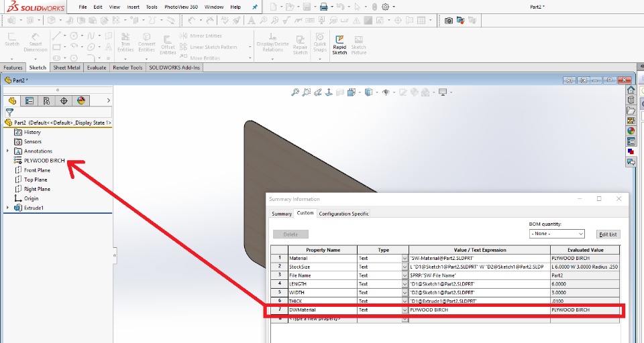This screenshot has height=343, width=644.
Task: Open the Insert menu
Action: pos(133,7)
